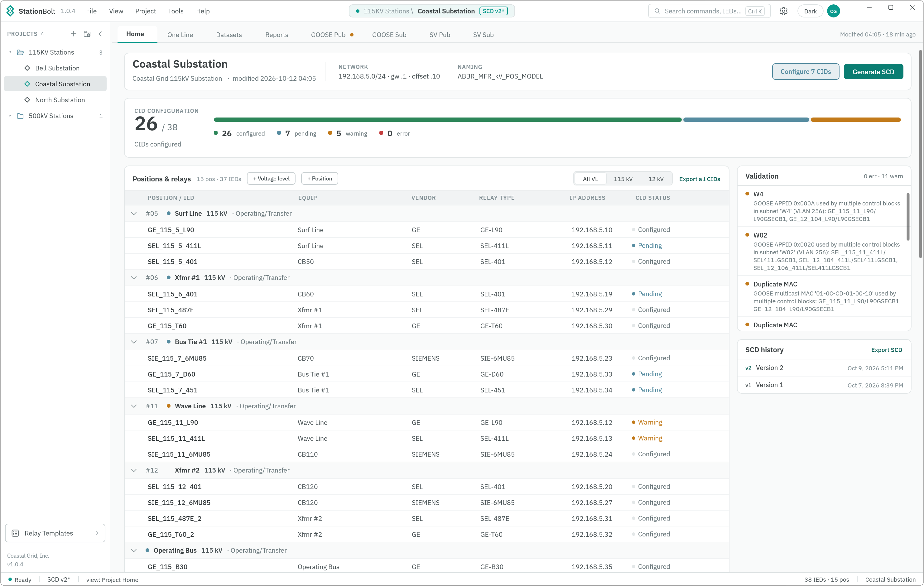This screenshot has height=586, width=924.
Task: Click the Coastal Substation diamond icon
Action: [27, 84]
